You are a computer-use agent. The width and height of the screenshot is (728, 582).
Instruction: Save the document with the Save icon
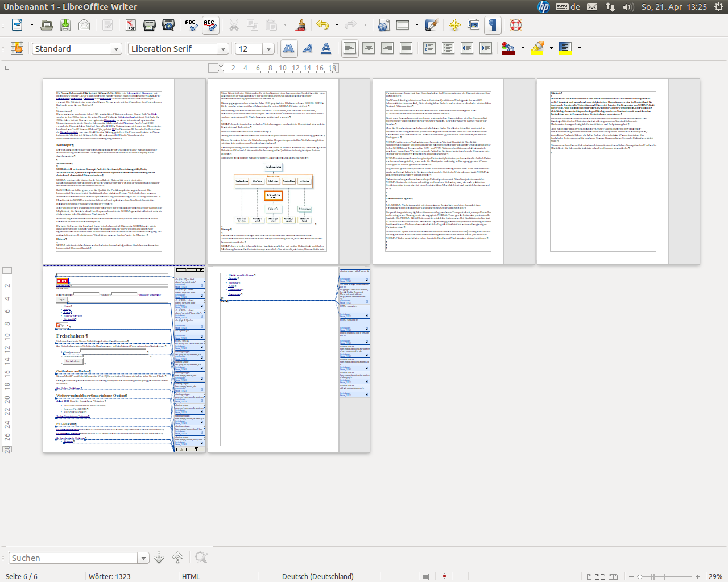pos(65,25)
